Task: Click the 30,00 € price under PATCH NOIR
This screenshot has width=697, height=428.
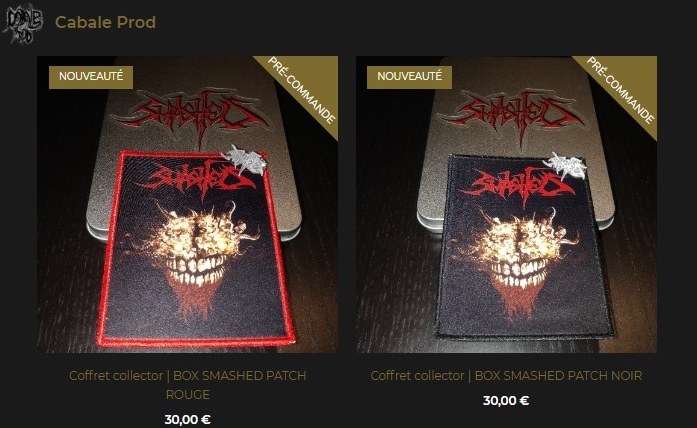Action: pos(506,401)
